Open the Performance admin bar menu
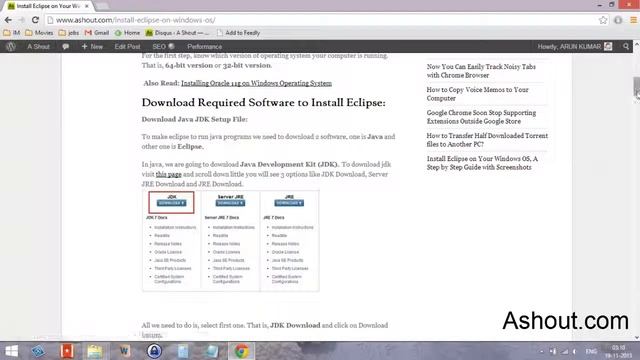Screen dimensions: 640x360 pos(204,47)
